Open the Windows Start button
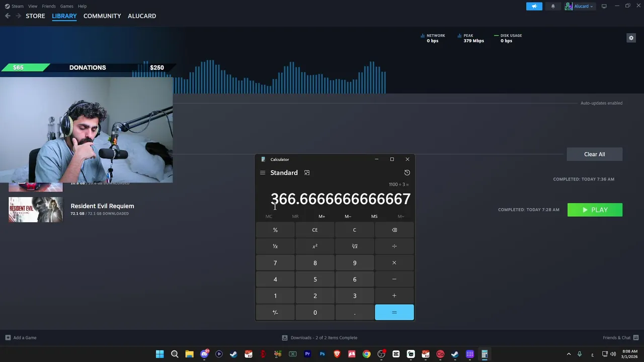Screen dimensions: 644x362 click(x=159, y=354)
